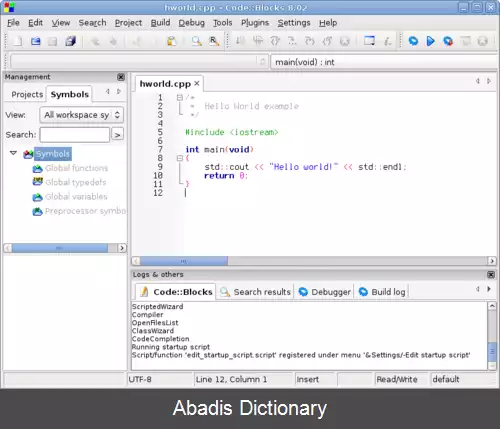Click the blue Build gear icon
Image resolution: width=500 pixels, height=429 pixels.
(413, 41)
